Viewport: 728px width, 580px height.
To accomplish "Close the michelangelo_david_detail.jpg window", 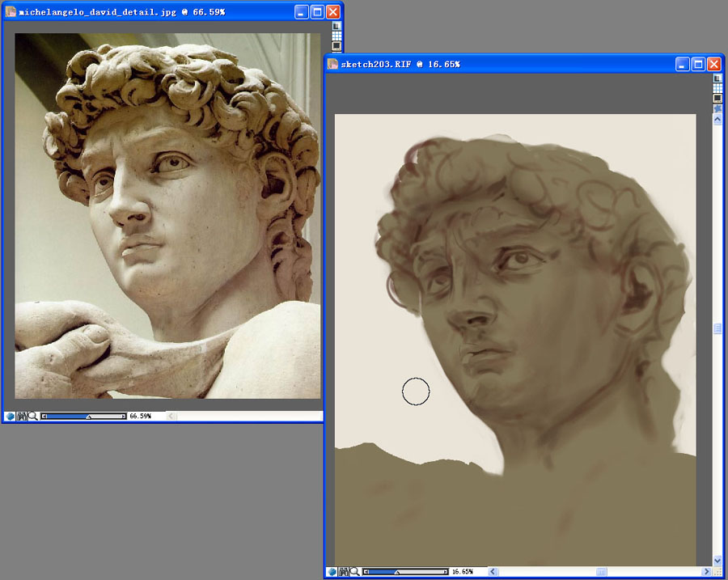I will (333, 12).
